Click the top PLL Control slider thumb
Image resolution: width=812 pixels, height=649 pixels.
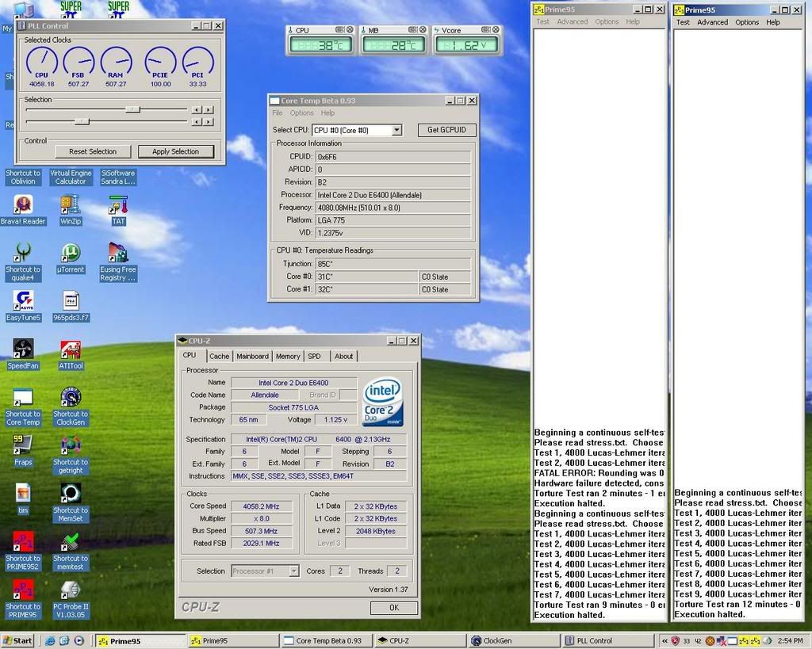click(x=133, y=109)
